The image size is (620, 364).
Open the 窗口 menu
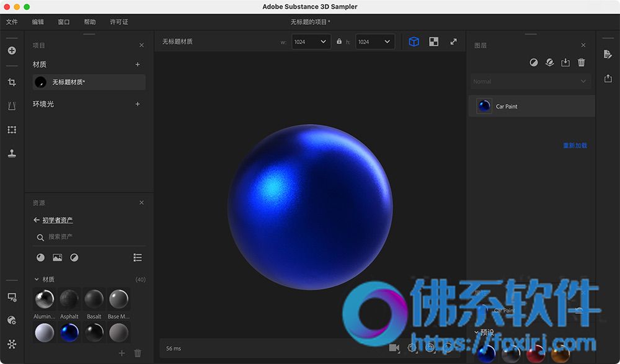pyautogui.click(x=64, y=22)
